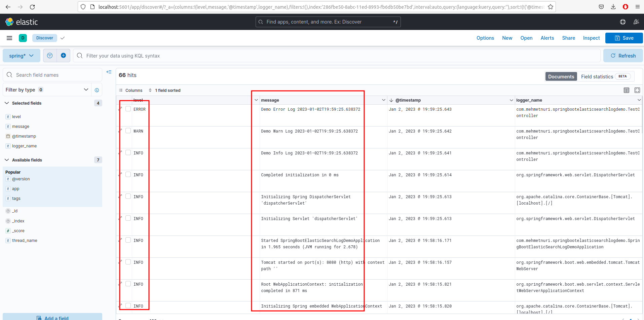
Task: Open the browser hamburger menu
Action: [638, 7]
